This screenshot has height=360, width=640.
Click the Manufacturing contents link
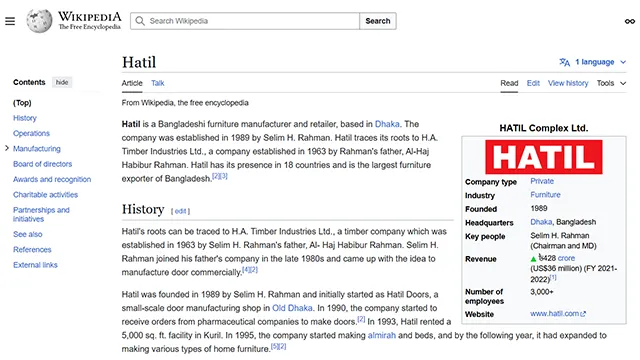tap(37, 149)
